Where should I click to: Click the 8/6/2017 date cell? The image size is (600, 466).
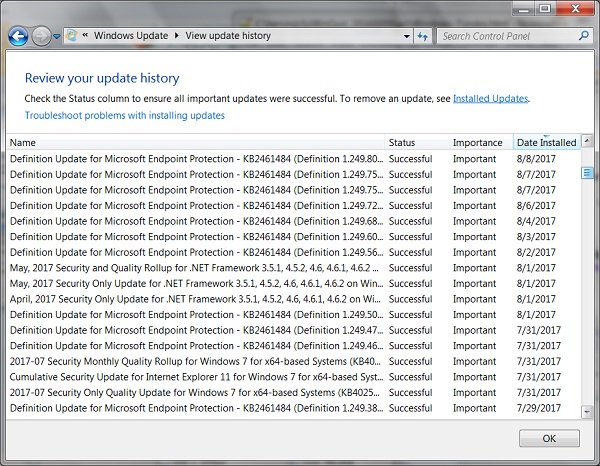tap(536, 206)
